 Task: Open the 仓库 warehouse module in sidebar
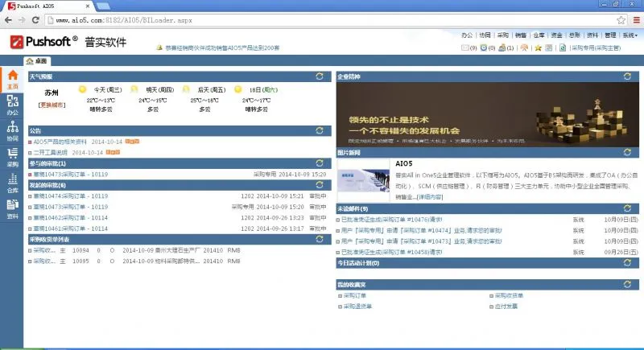pos(12,183)
